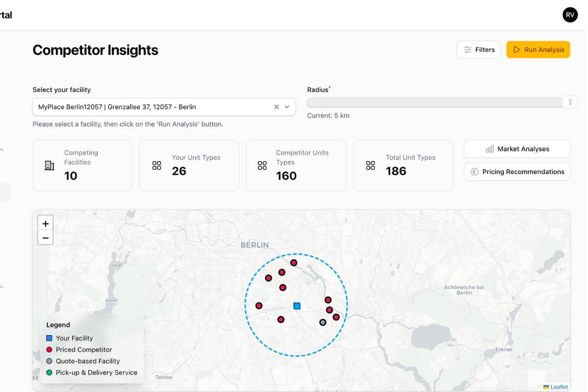Screen dimensions: 588x392
Task: Select the gray Quote-based Facility marker
Action: point(323,322)
